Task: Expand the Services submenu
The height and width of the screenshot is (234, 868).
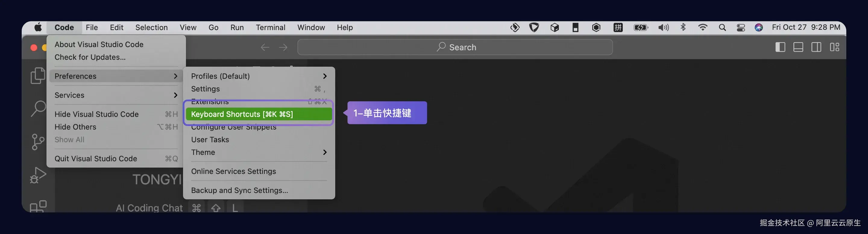Action: [116, 95]
